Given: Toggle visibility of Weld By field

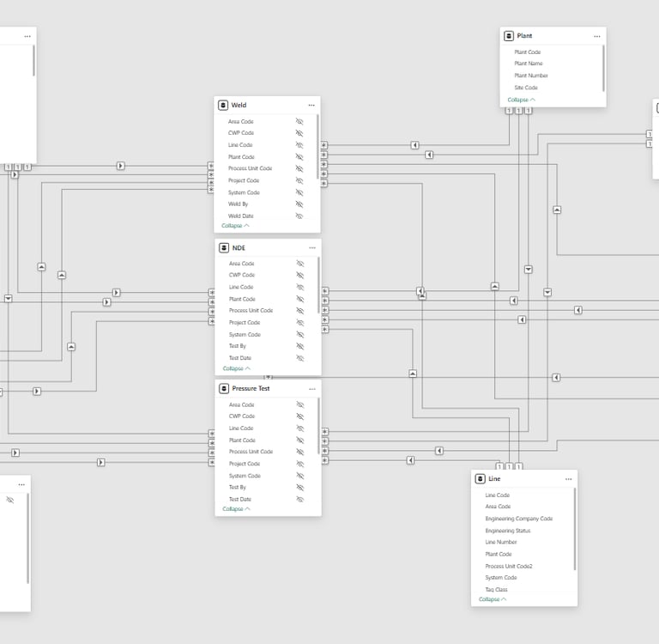Looking at the screenshot, I should coord(299,204).
